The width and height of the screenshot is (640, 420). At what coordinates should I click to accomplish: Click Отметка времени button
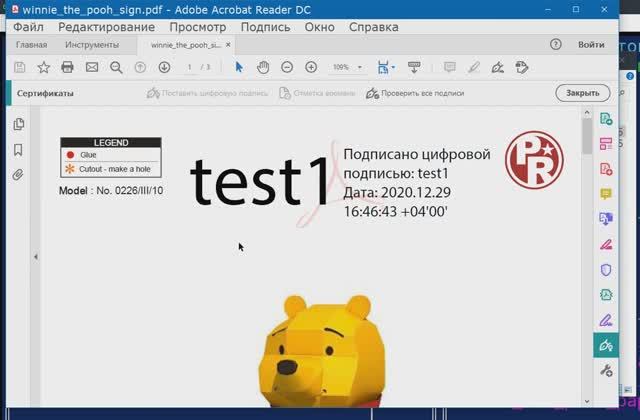(x=317, y=93)
